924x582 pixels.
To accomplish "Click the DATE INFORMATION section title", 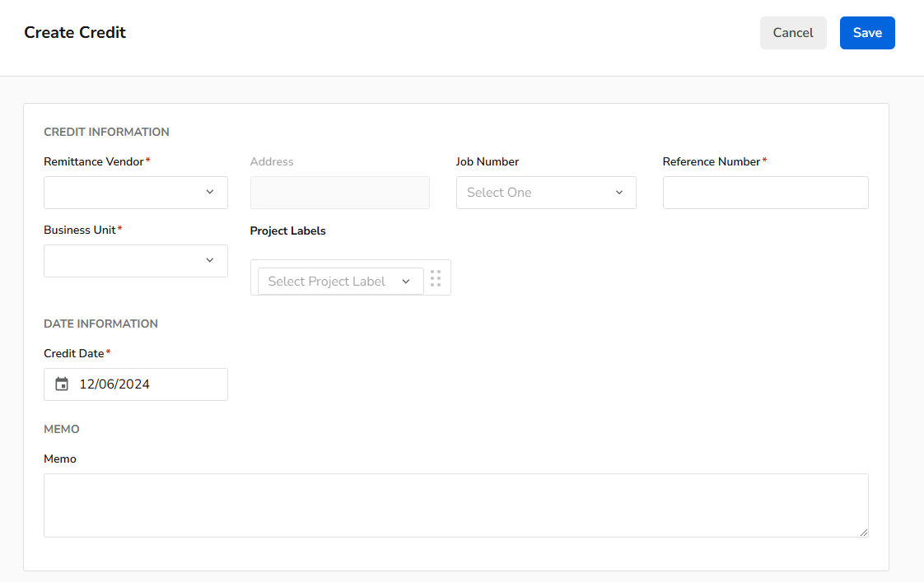I will [100, 324].
